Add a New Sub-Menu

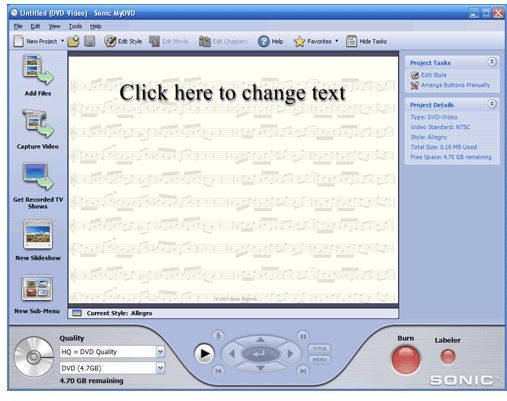[37, 288]
